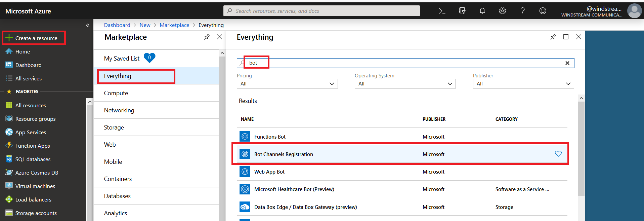644x221 pixels.
Task: Click the Dashboard breadcrumb link
Action: click(x=117, y=25)
